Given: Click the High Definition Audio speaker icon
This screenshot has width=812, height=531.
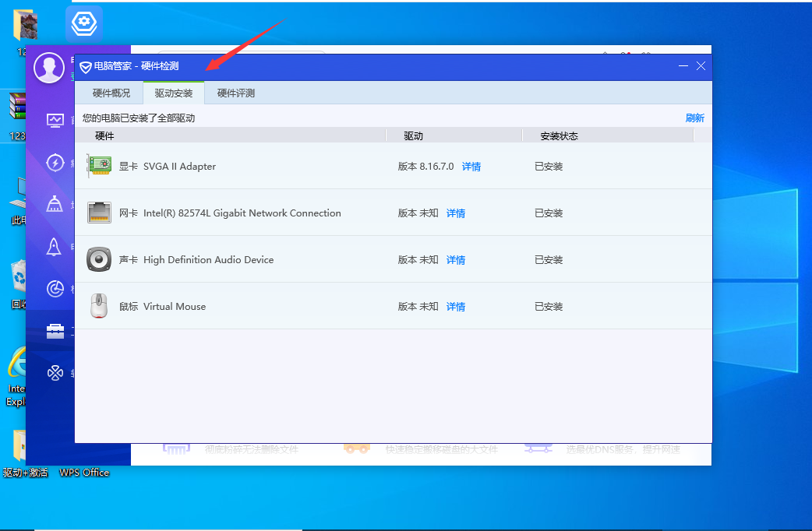Looking at the screenshot, I should point(99,259).
